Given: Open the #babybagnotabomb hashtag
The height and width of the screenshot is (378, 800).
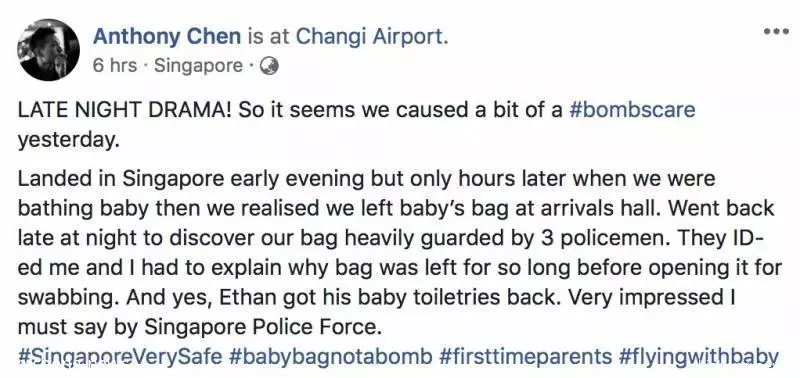Looking at the screenshot, I should [331, 357].
